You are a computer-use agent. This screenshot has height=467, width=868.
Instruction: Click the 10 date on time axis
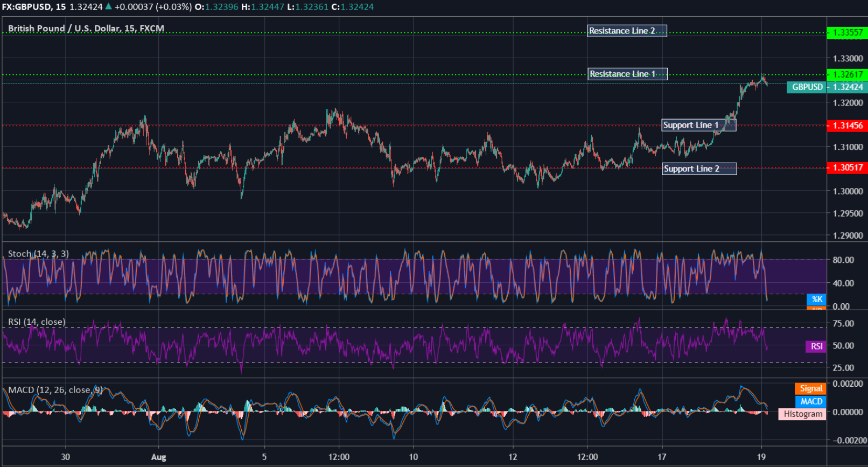tap(414, 457)
